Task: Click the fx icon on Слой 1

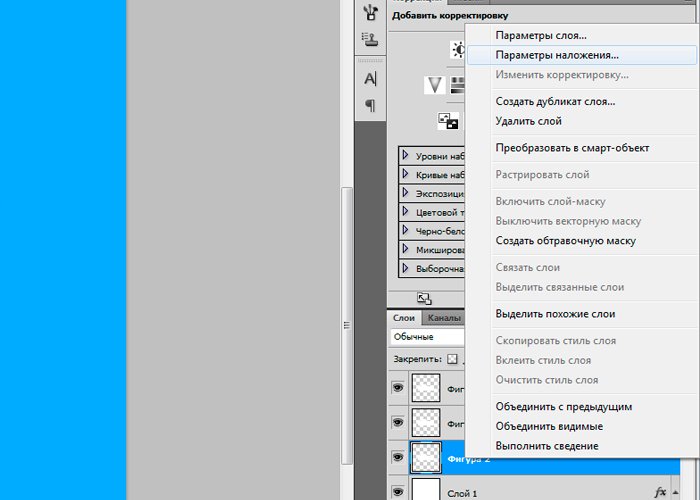Action: click(660, 492)
